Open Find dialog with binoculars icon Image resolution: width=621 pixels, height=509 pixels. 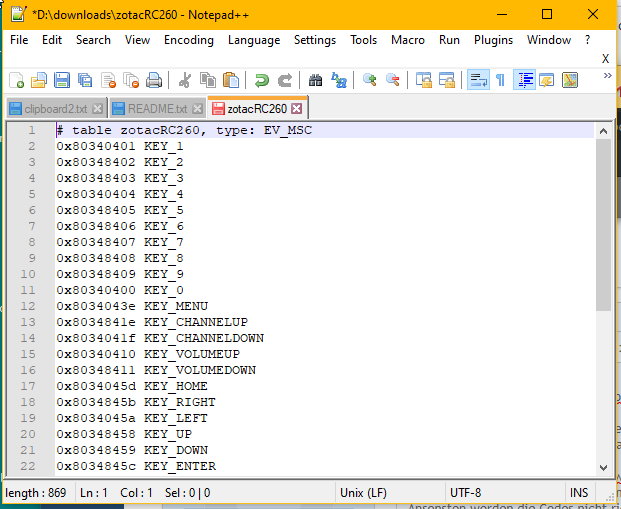315,80
